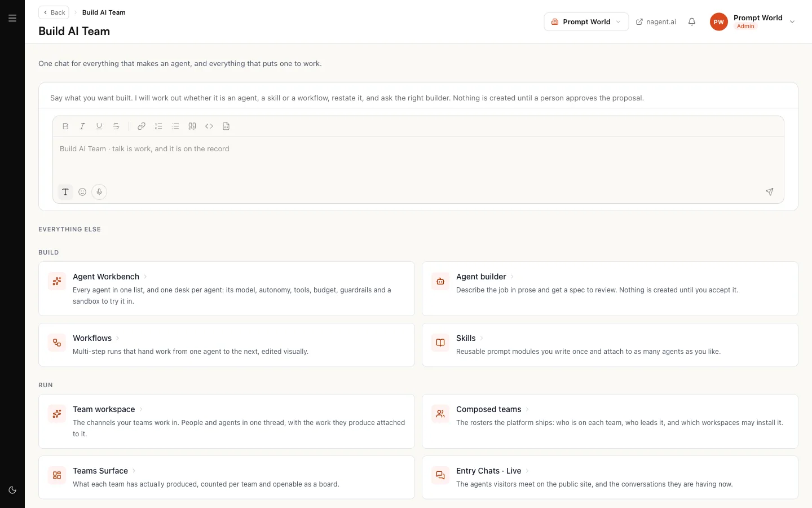Open the Skills card
Image resolution: width=812 pixels, height=508 pixels.
pos(610,345)
